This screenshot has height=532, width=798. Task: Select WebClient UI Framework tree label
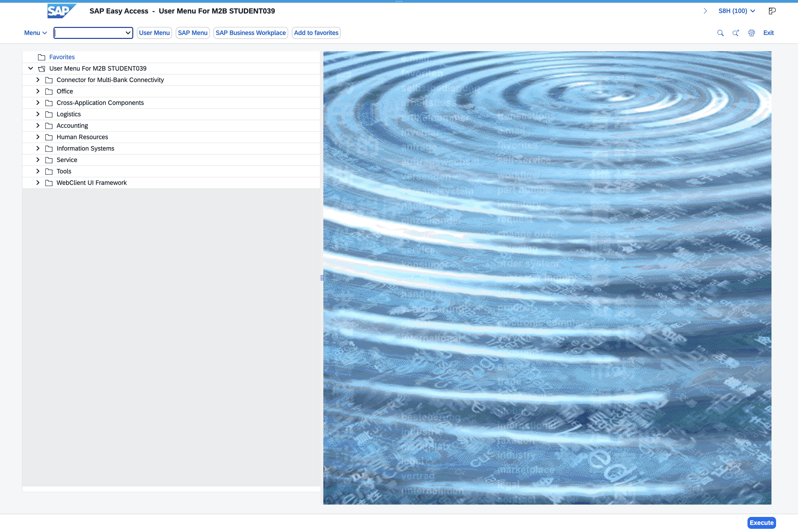[92, 183]
